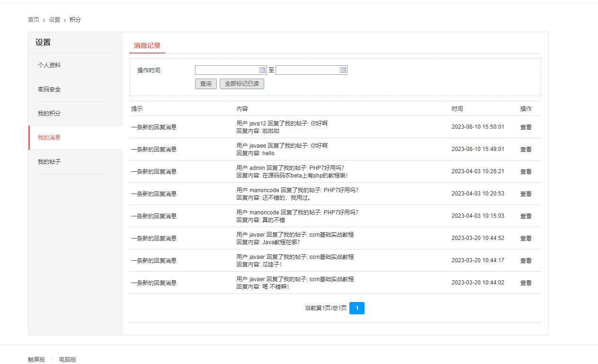View message dated 2023-03-20 10:44:17

click(526, 261)
